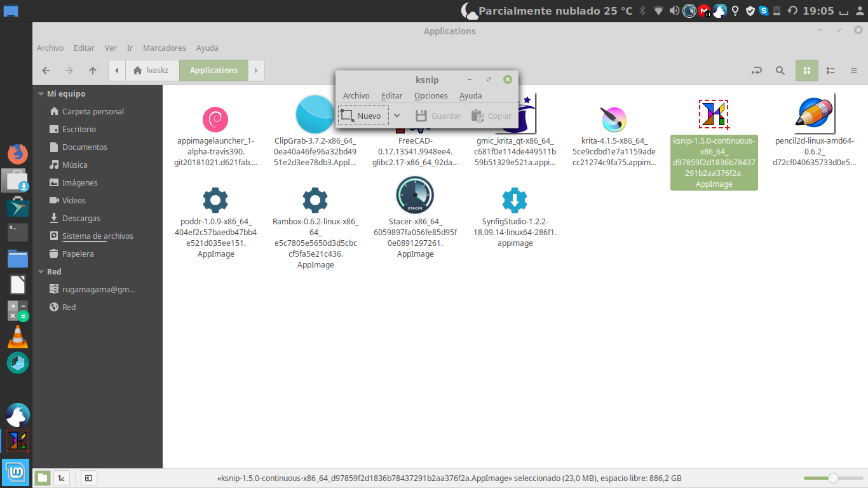
Task: Show places sidebar via status bar folder button
Action: click(43, 478)
